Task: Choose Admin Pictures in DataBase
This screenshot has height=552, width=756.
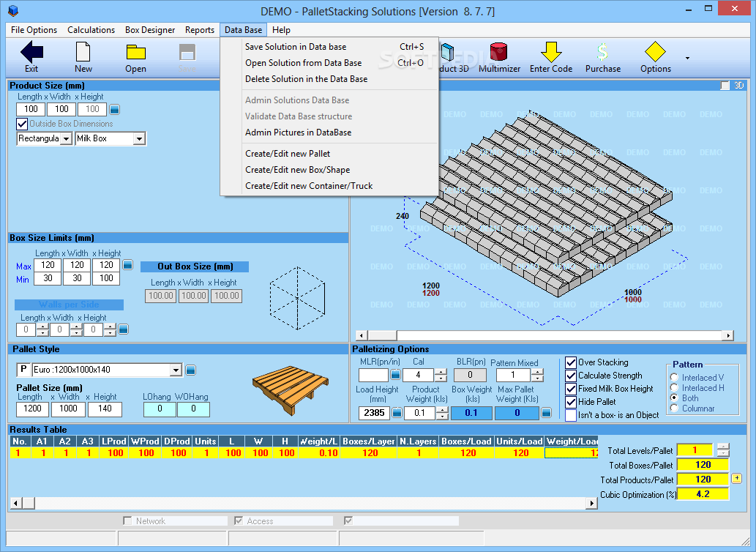Action: [x=329, y=133]
